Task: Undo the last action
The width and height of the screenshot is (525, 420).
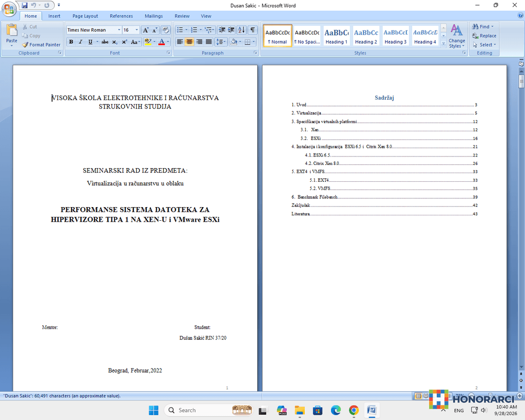Action: [x=34, y=5]
